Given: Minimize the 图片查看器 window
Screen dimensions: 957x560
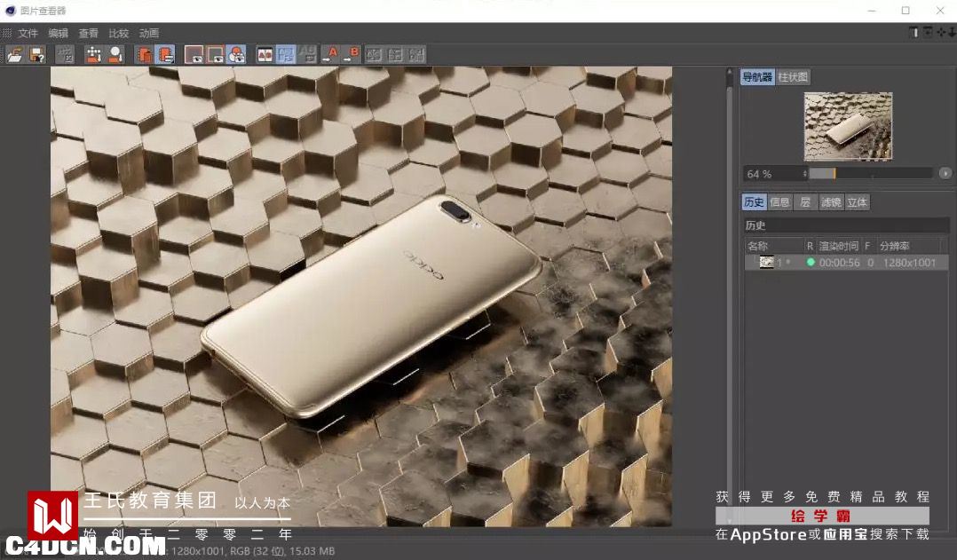Looking at the screenshot, I should pos(872,11).
